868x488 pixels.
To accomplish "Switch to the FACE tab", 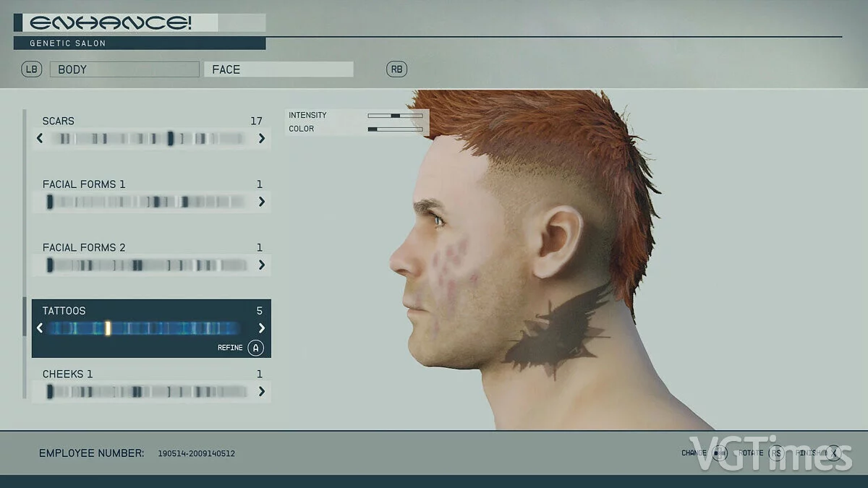I will pos(278,69).
